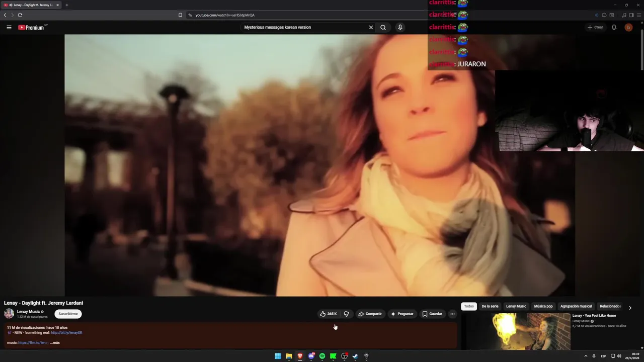Open the You Feel Like Home thumbnail
Viewport: 644px width, 362px height.
tap(516, 331)
